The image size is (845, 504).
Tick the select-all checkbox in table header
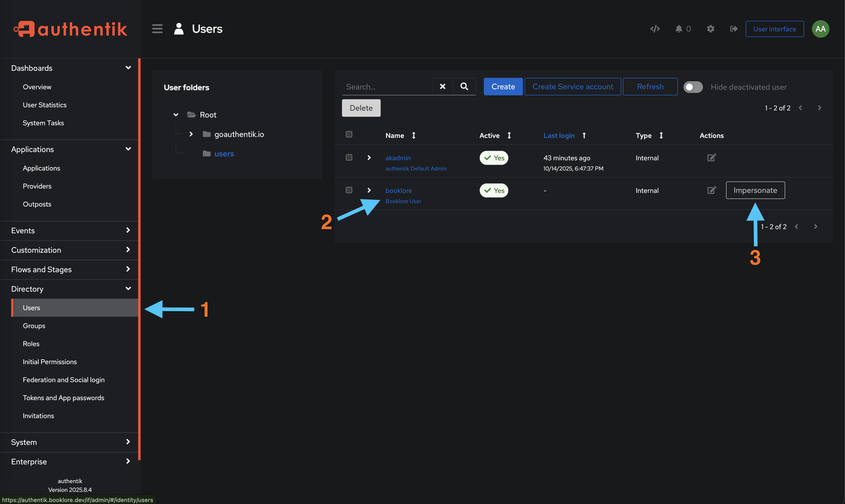coord(349,135)
